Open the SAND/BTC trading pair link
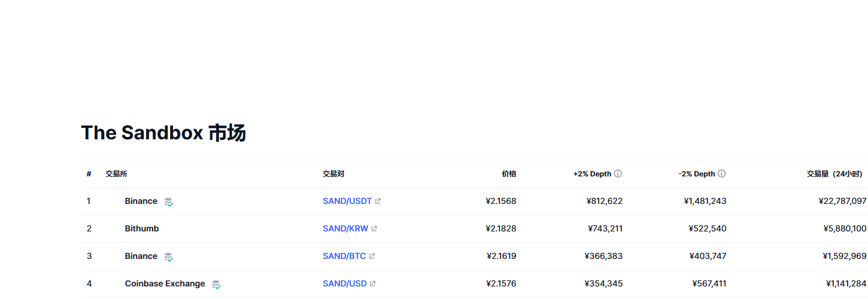The image size is (868, 299). 344,257
